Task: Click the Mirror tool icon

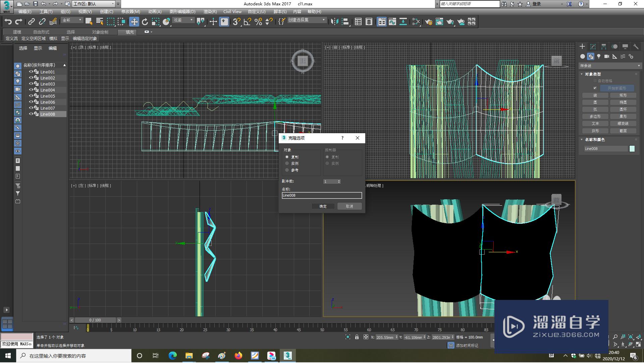Action: [x=334, y=22]
